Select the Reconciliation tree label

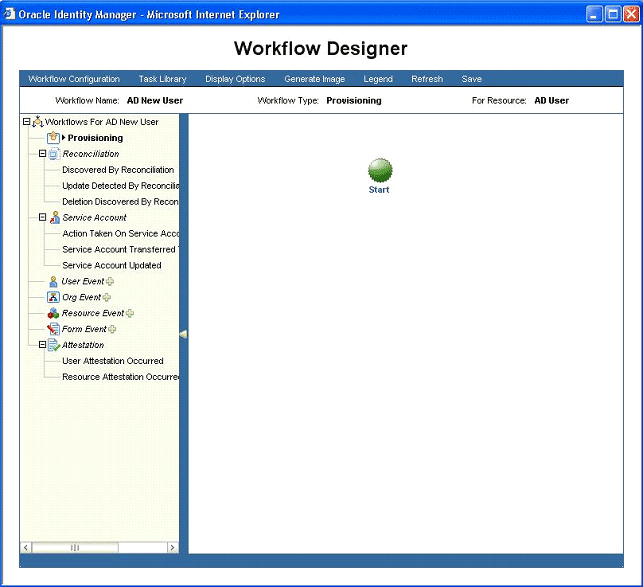91,154
